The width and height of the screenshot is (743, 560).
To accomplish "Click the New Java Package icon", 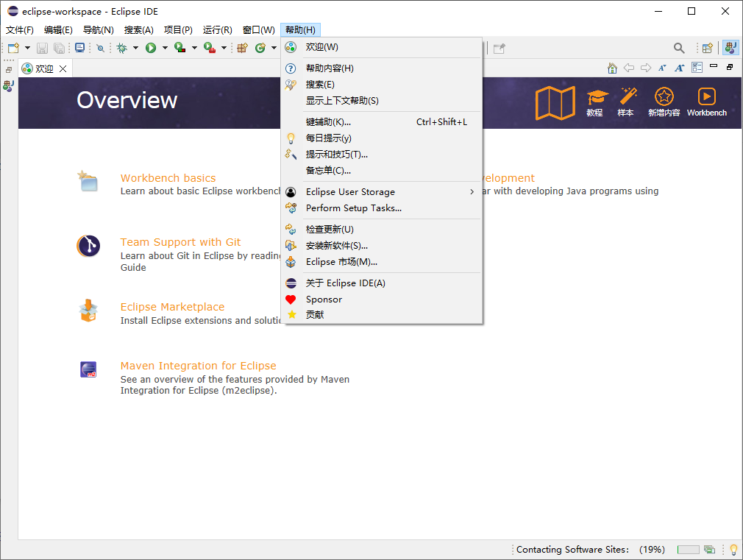I will 243,48.
